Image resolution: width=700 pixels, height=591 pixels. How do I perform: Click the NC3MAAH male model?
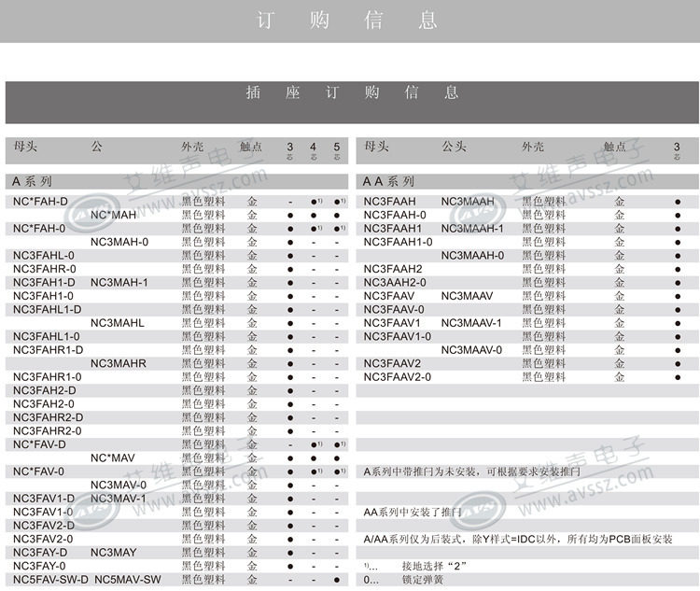[x=468, y=202]
